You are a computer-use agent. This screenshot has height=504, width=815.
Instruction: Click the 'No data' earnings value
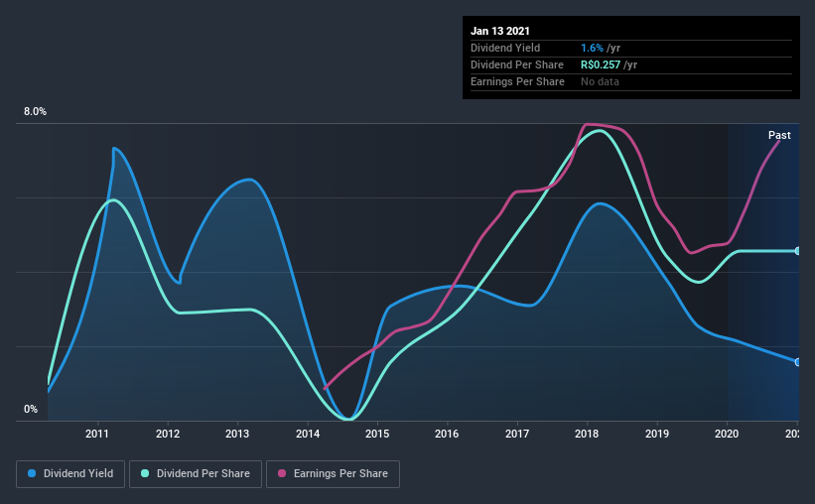[x=600, y=81]
